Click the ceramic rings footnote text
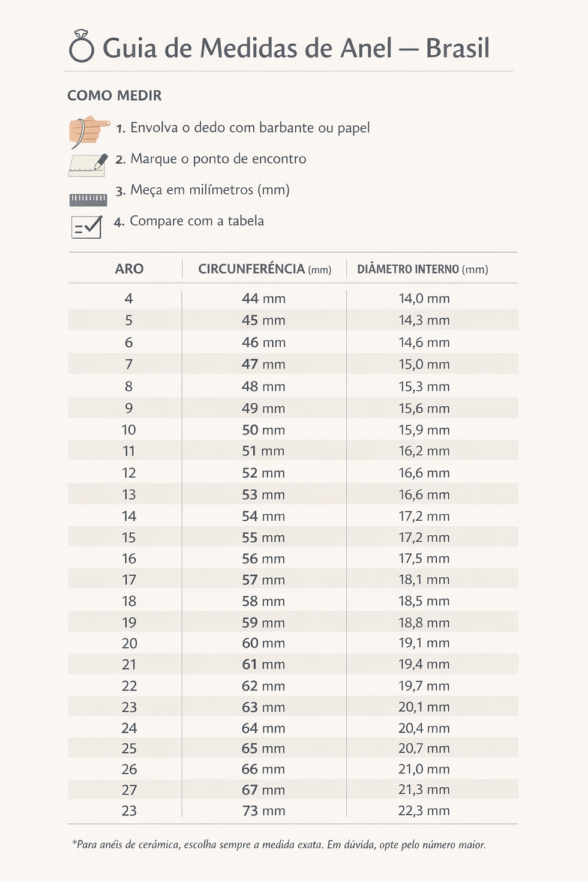The image size is (588, 882). coord(279,845)
